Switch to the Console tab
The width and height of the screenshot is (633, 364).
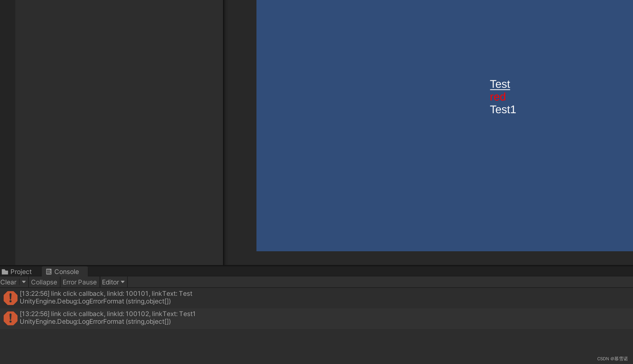point(66,271)
